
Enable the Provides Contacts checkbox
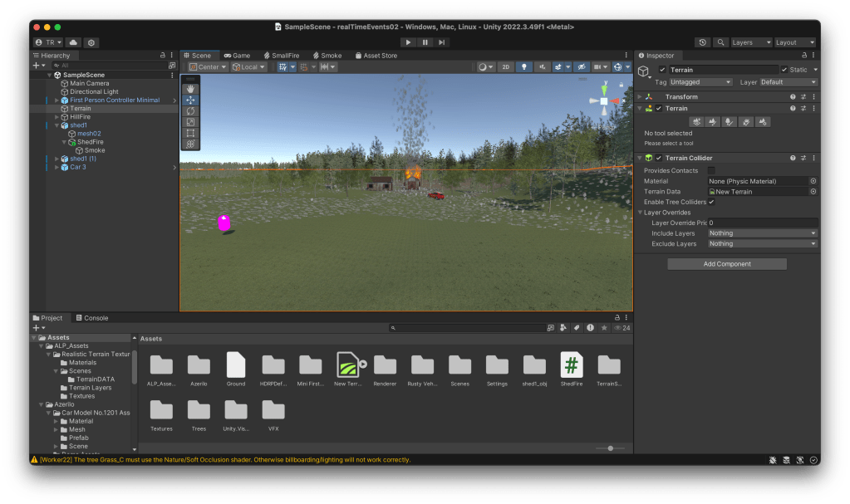711,170
